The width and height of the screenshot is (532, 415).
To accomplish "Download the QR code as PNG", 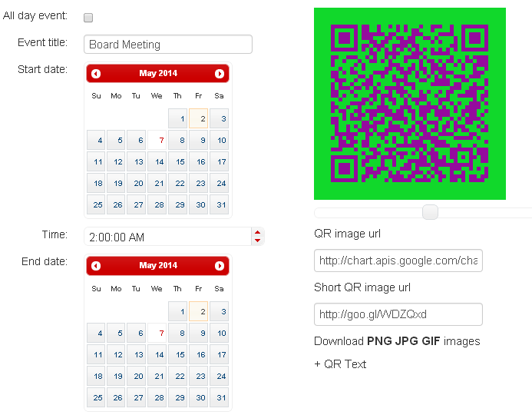I will click(x=379, y=341).
